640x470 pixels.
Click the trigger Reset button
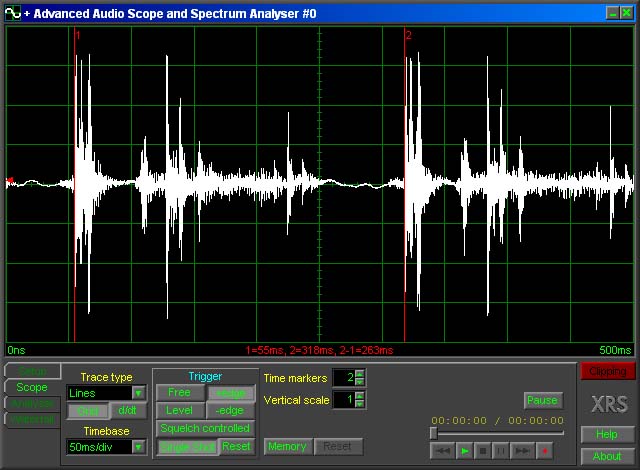(236, 447)
